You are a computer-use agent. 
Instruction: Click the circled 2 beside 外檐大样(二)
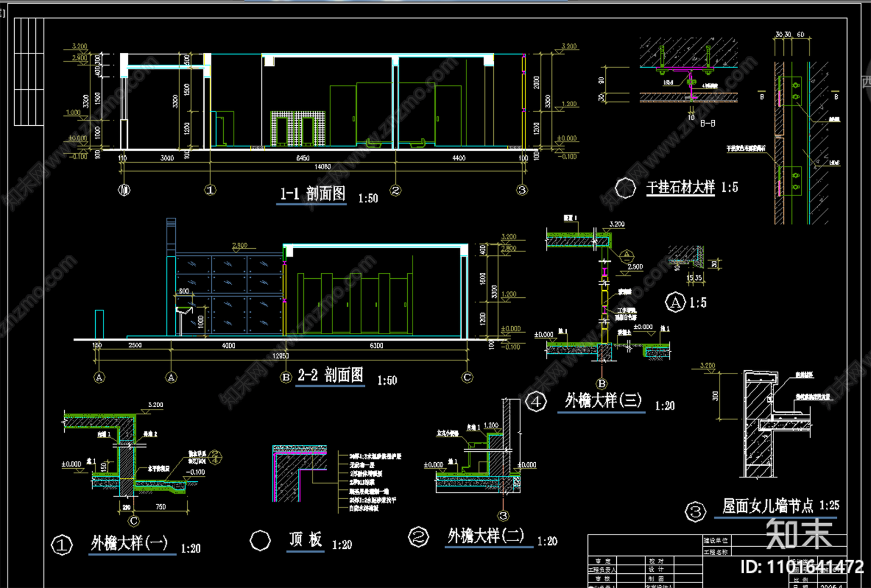[x=419, y=537]
